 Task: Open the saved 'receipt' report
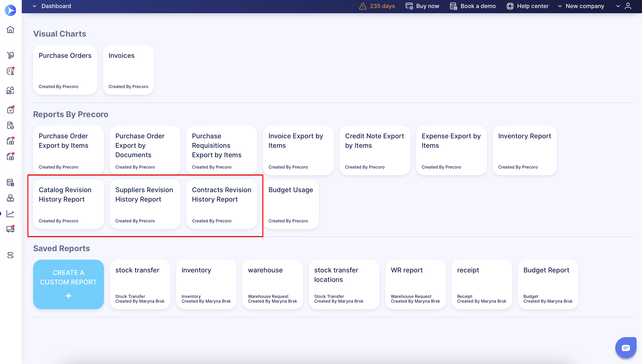tap(481, 284)
